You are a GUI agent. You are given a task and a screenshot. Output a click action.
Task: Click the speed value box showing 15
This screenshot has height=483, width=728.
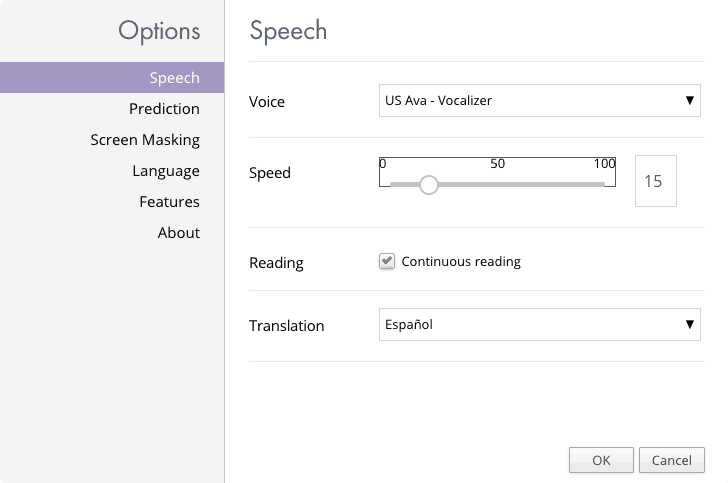(656, 181)
